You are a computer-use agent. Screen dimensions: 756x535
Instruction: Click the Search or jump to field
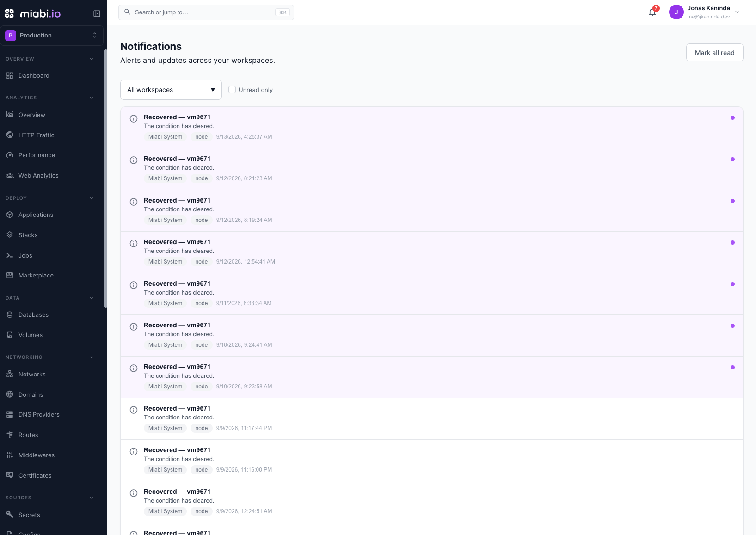coord(206,12)
